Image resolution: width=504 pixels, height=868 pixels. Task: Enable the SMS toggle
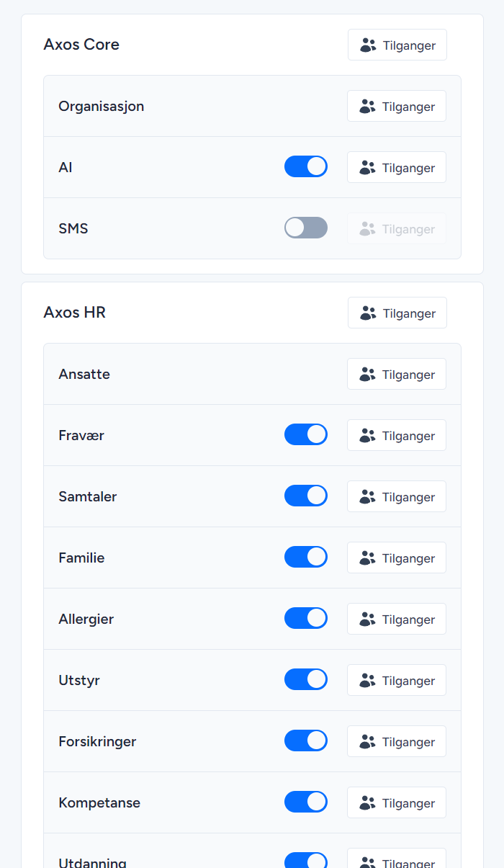[x=306, y=228]
